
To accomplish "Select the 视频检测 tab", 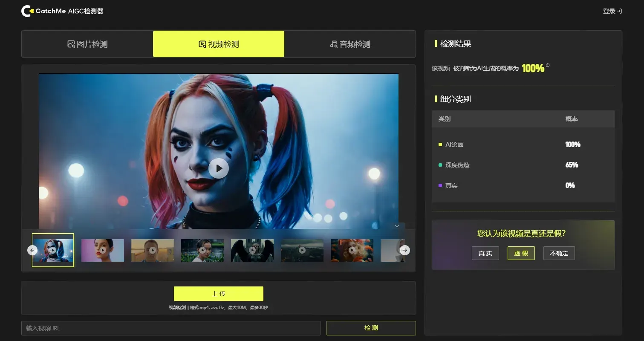I will click(x=218, y=44).
